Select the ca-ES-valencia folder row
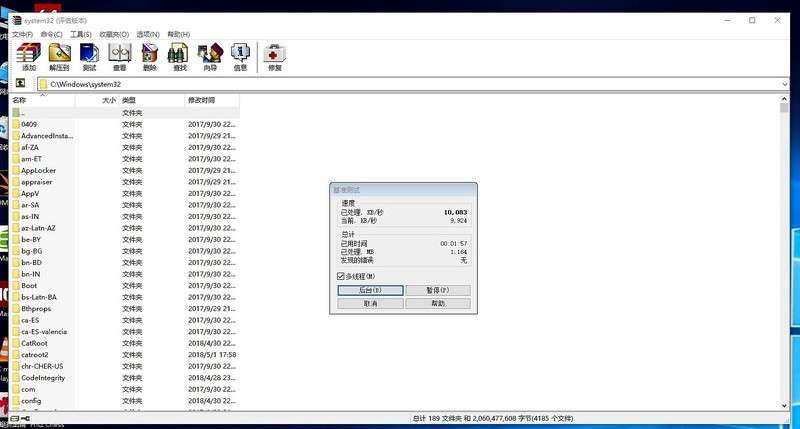 125,332
